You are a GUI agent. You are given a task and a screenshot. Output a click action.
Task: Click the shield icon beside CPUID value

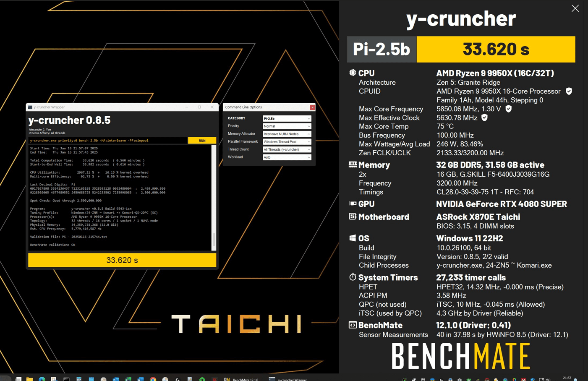569,91
